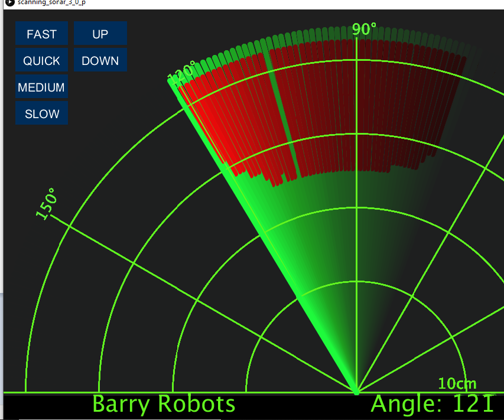The image size is (504, 420).
Task: Click the 10cm range label
Action: (458, 383)
